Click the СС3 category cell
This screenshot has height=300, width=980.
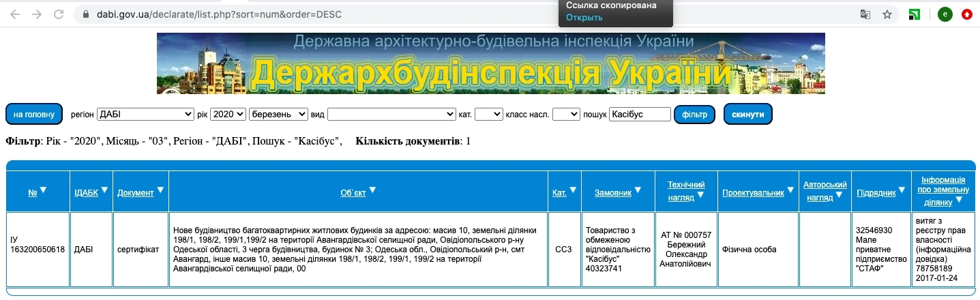pos(563,250)
